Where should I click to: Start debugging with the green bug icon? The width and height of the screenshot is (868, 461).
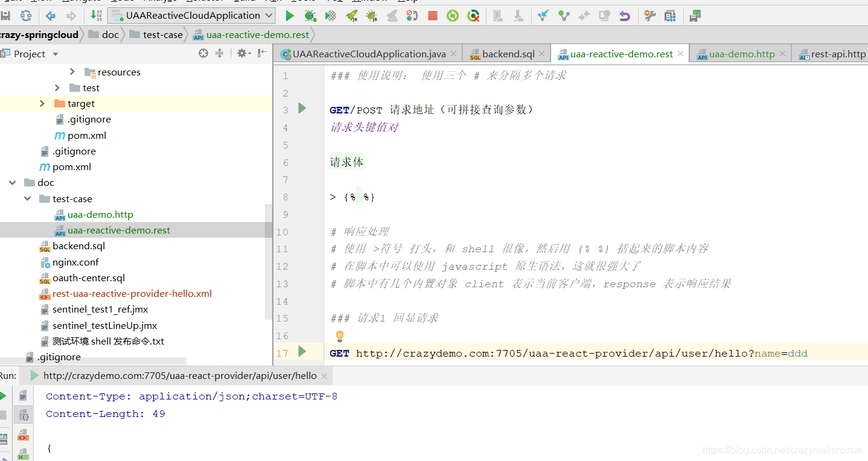pyautogui.click(x=310, y=16)
